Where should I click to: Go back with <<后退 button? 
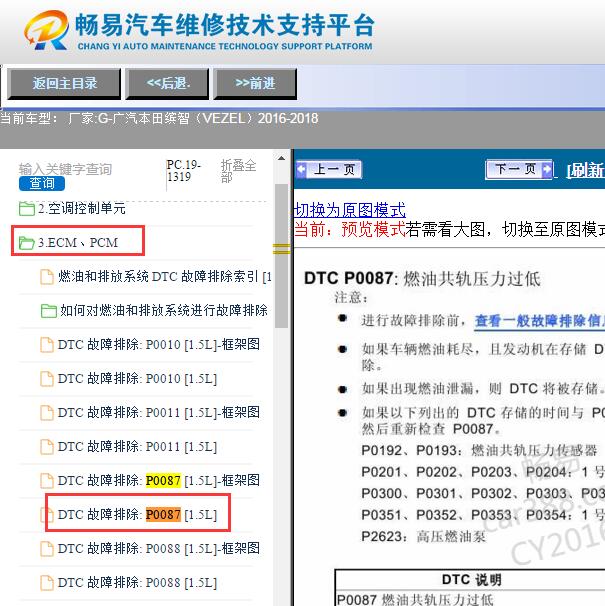tap(167, 83)
